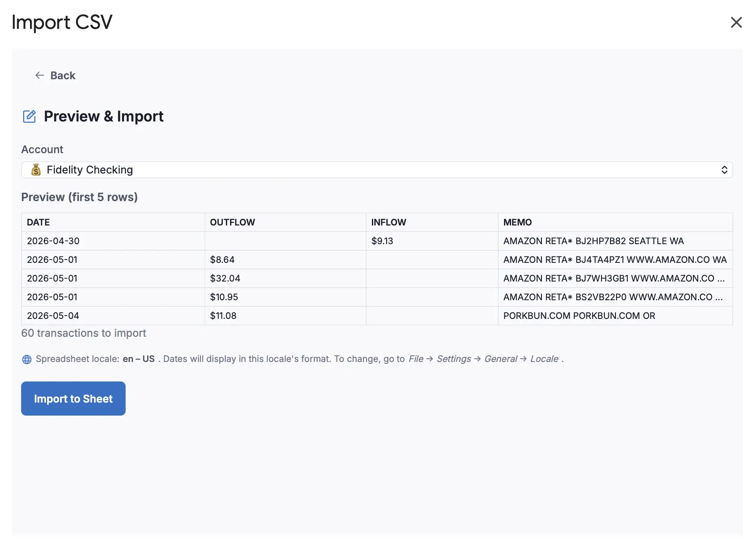Select the $10.95 outflow cell

(285, 297)
